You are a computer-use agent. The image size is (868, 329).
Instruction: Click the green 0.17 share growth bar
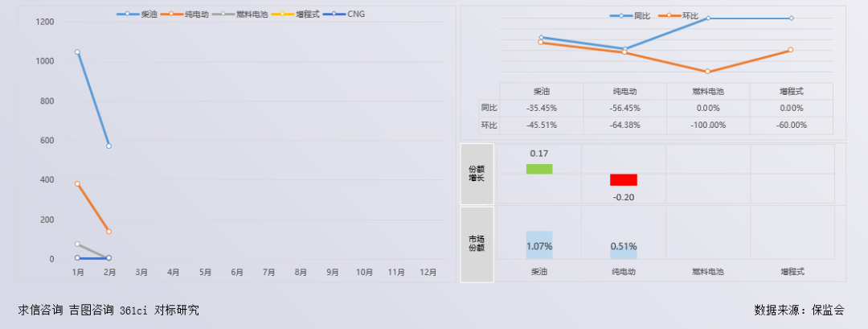[539, 169]
